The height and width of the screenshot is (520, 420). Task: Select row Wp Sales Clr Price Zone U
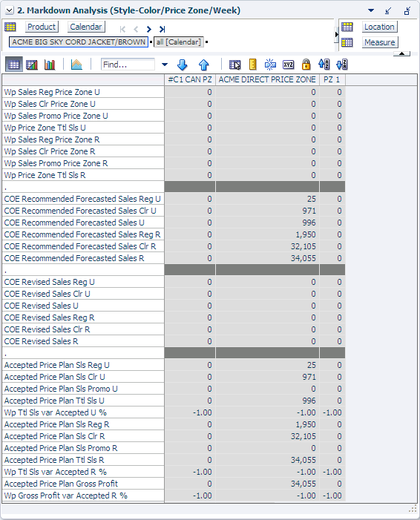tap(83, 104)
